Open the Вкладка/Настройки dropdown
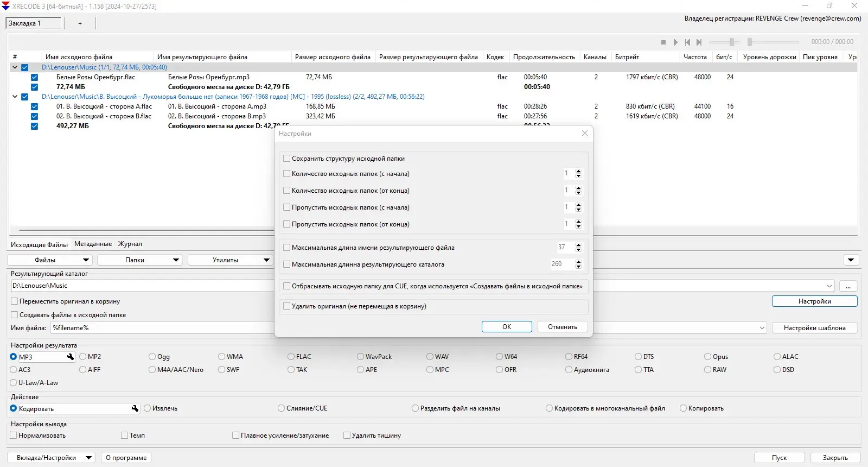The image size is (868, 467). (x=51, y=458)
